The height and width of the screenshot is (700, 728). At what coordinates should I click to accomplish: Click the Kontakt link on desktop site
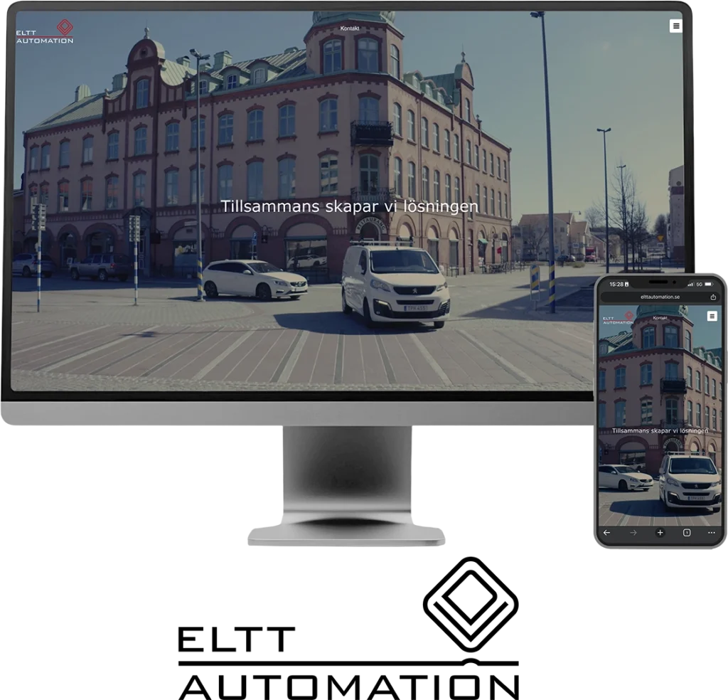(x=350, y=28)
